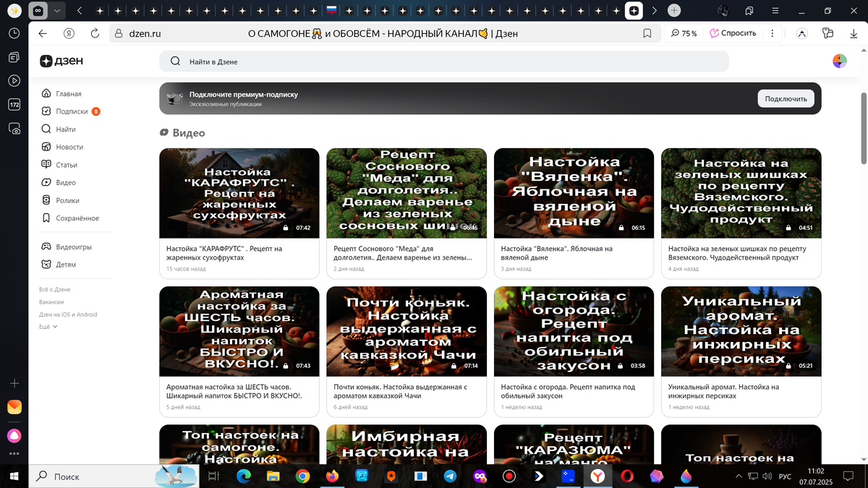
Task: Open Новости section
Action: 62,147
